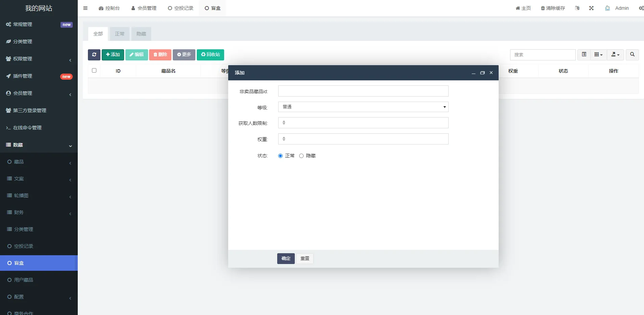This screenshot has height=315, width=644.
Task: Open 空投记录 tab in top navigation
Action: tap(181, 8)
